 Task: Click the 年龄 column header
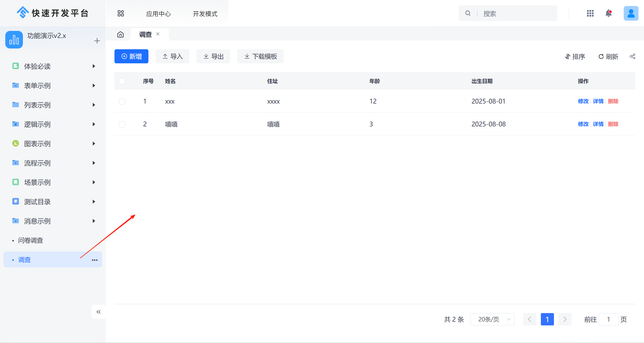coord(375,81)
